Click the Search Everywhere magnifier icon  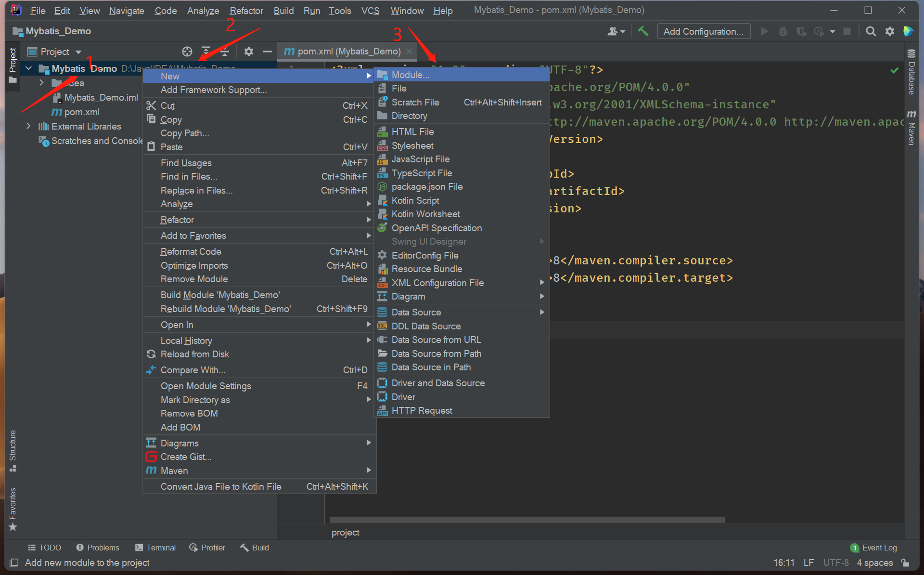pyautogui.click(x=871, y=31)
